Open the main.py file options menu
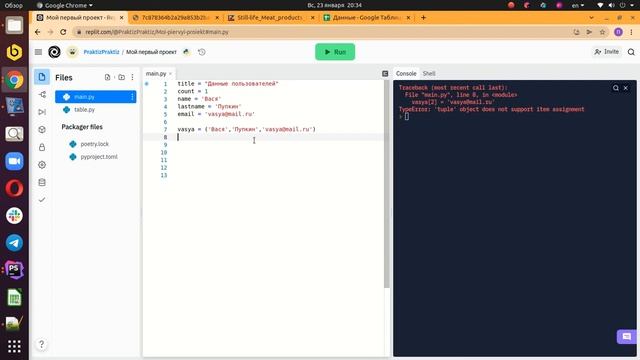Viewport: 640px width, 360px height. pyautogui.click(x=132, y=97)
